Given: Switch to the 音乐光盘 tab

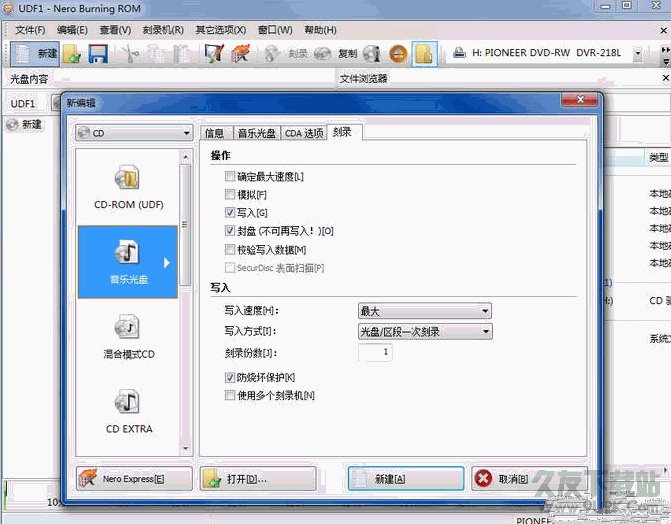Looking at the screenshot, I should [x=256, y=133].
